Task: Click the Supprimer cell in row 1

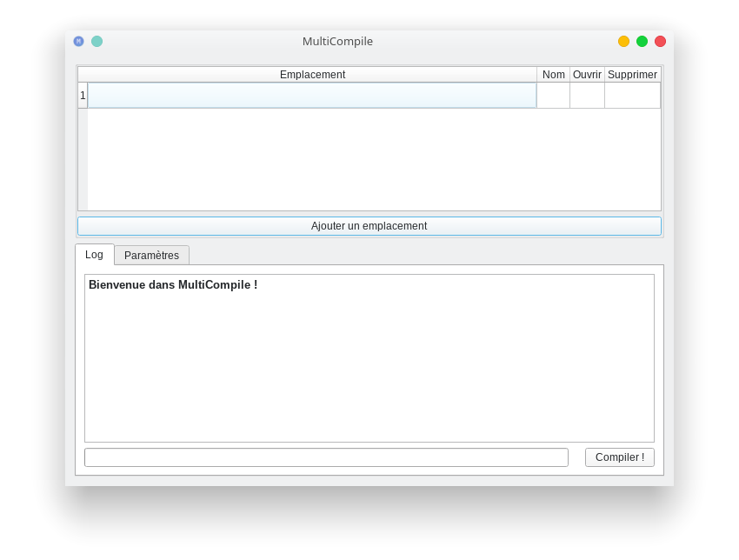Action: (632, 96)
